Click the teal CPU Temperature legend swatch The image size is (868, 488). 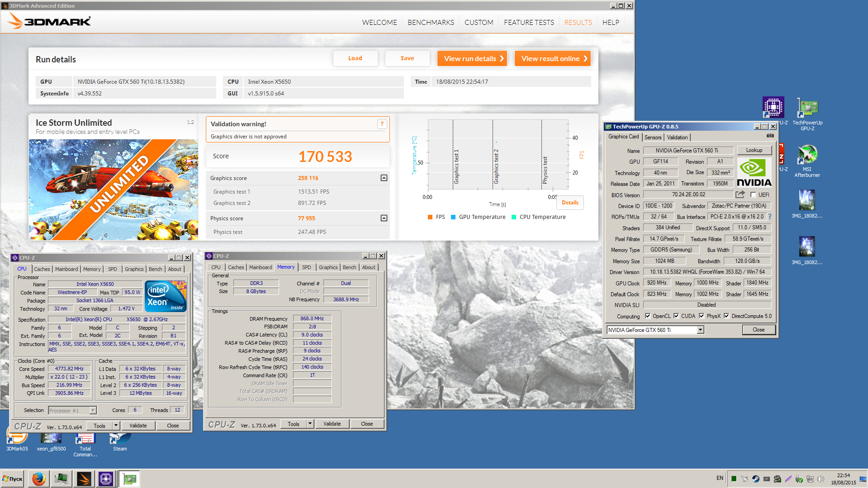514,217
